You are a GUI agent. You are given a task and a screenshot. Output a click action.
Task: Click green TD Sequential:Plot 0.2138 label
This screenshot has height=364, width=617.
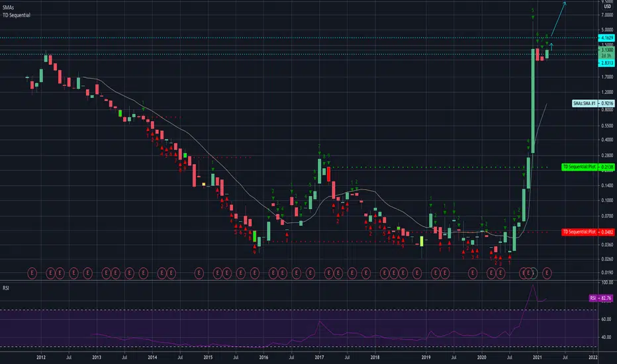588,167
